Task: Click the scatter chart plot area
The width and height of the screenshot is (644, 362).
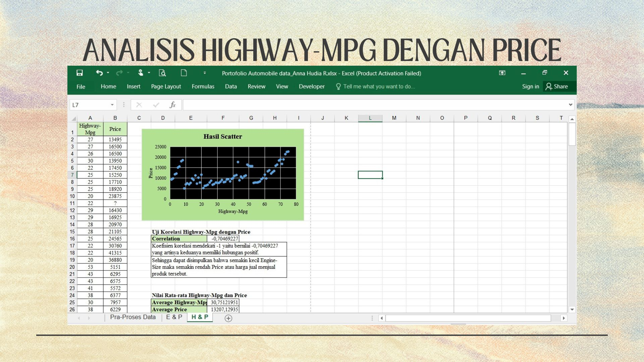Action: click(233, 173)
